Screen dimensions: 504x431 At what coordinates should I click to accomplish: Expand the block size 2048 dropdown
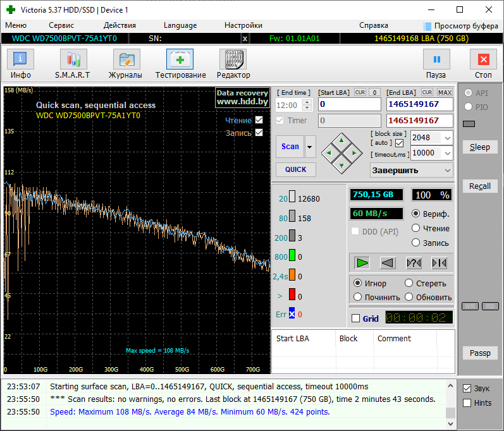[447, 137]
